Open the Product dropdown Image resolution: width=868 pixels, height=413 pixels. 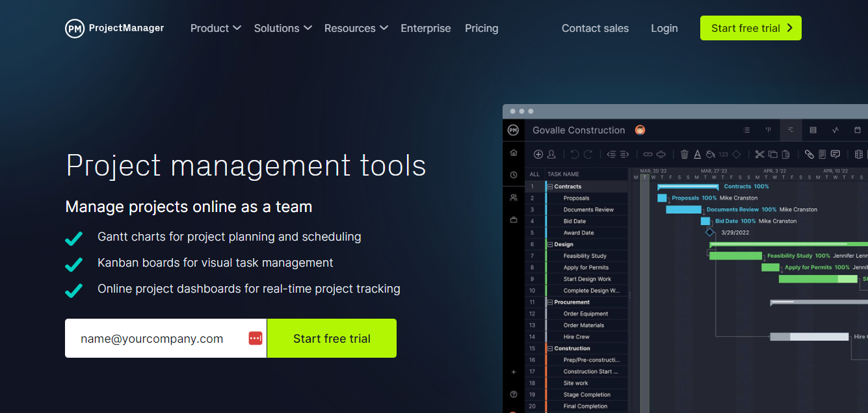click(x=215, y=28)
